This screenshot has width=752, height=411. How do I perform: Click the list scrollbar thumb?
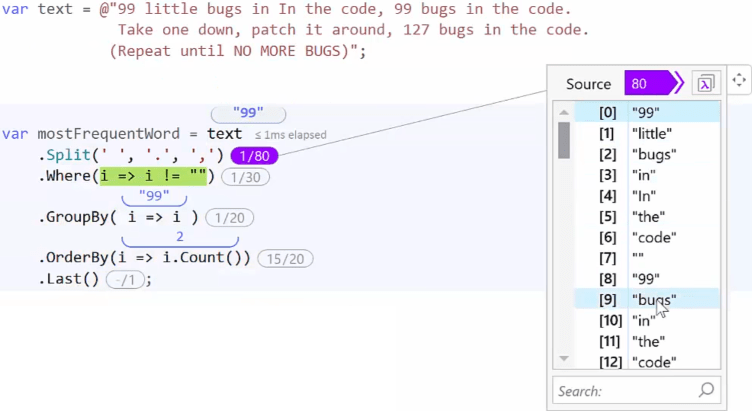pos(564,140)
